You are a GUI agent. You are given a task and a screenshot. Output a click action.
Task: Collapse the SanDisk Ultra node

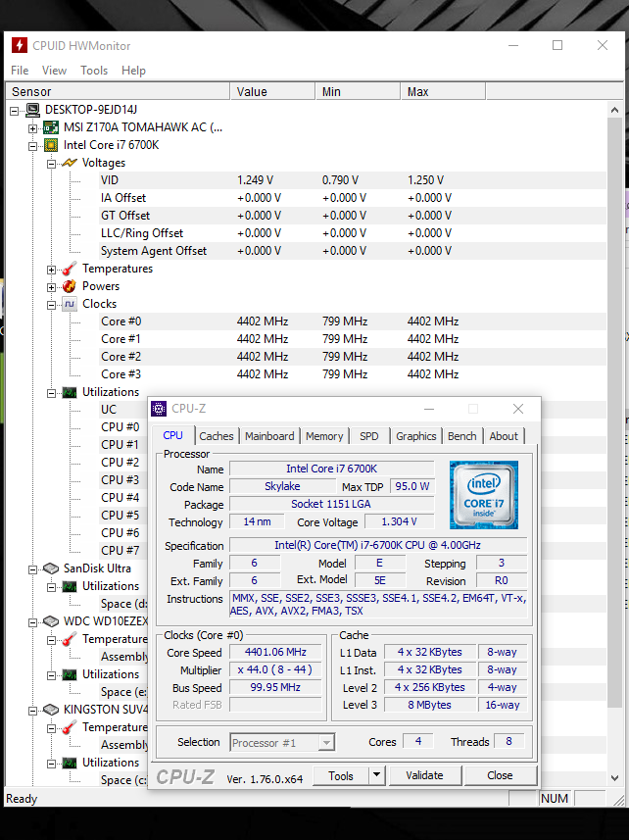coord(33,570)
